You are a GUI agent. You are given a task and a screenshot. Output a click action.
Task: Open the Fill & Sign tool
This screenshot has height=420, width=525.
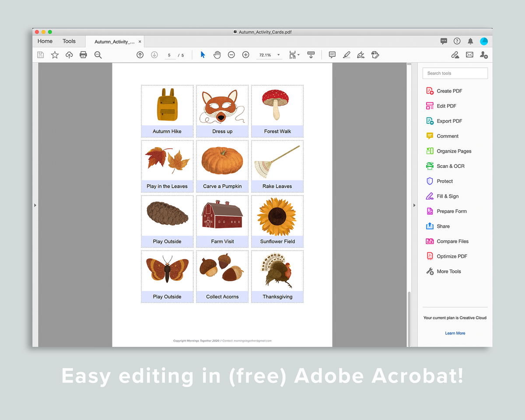click(447, 196)
